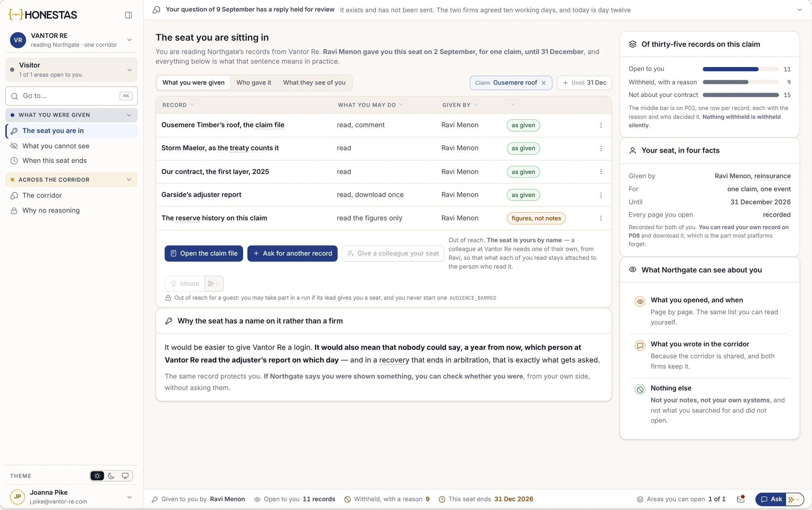Open The corridor page
812x510 pixels.
71,195
